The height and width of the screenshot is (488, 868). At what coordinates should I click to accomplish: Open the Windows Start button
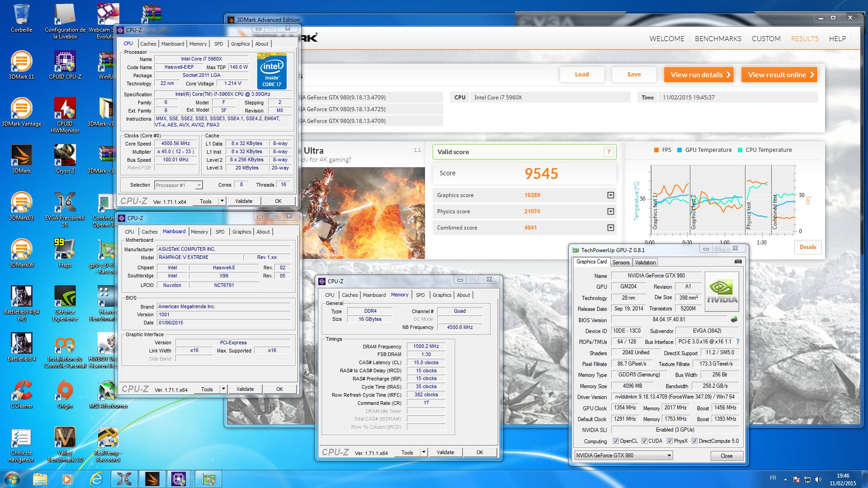click(x=12, y=479)
